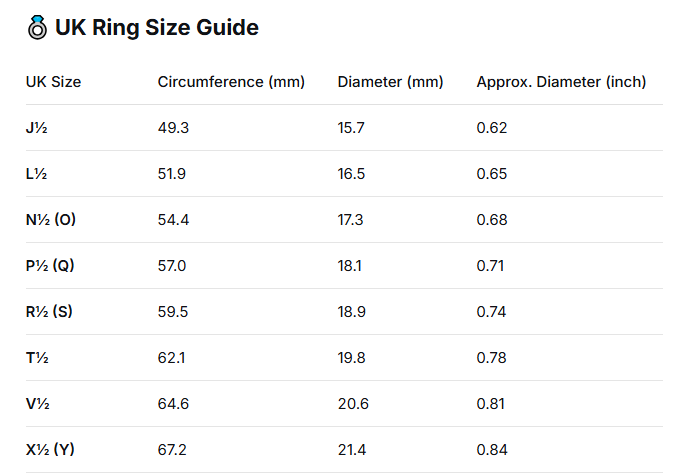
Task: Click the 18.9 diameter value
Action: click(x=352, y=312)
